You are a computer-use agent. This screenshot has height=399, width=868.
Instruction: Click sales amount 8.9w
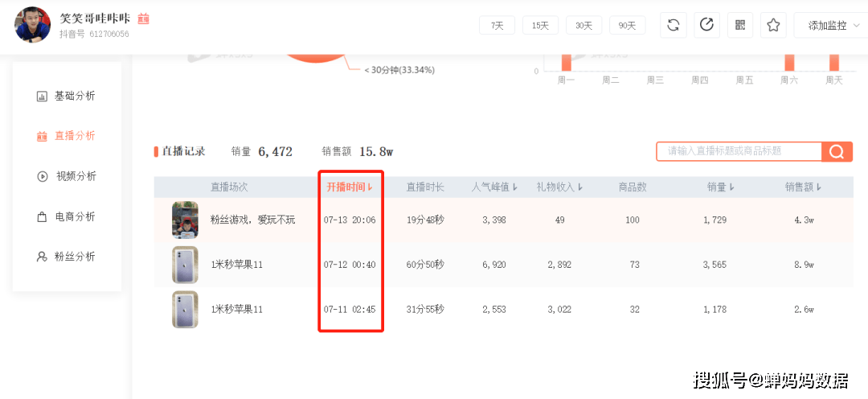[804, 265]
